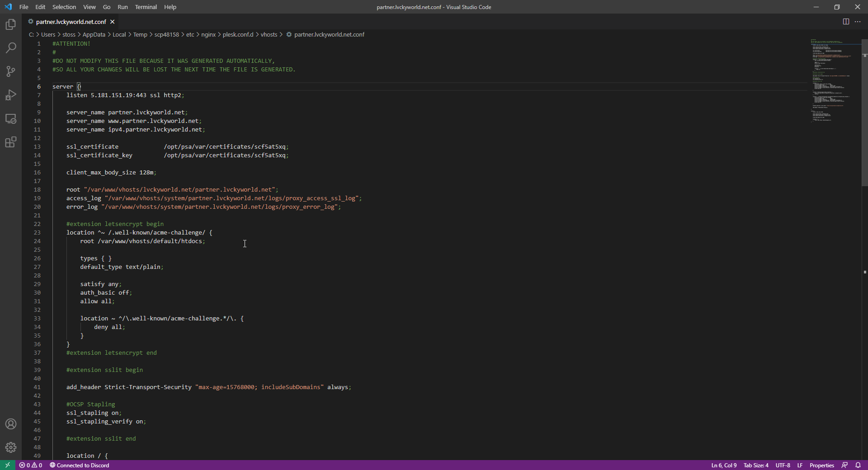
Task: Open the Selection menu
Action: click(x=64, y=7)
